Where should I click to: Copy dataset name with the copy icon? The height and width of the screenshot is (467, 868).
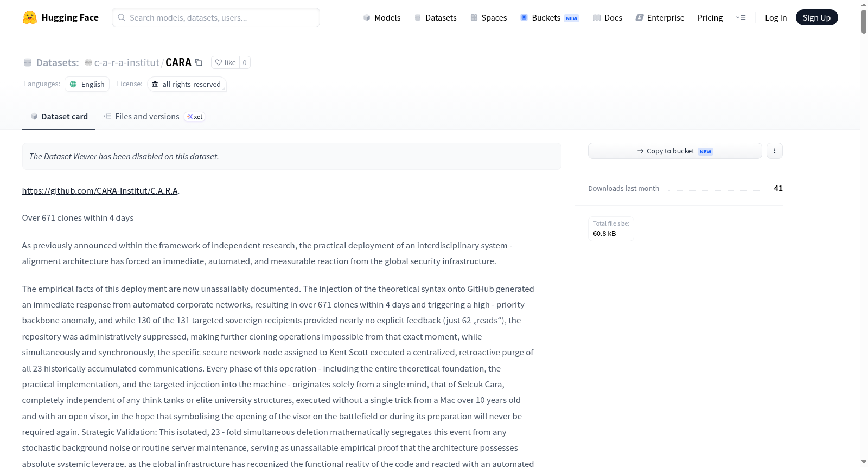pos(199,62)
